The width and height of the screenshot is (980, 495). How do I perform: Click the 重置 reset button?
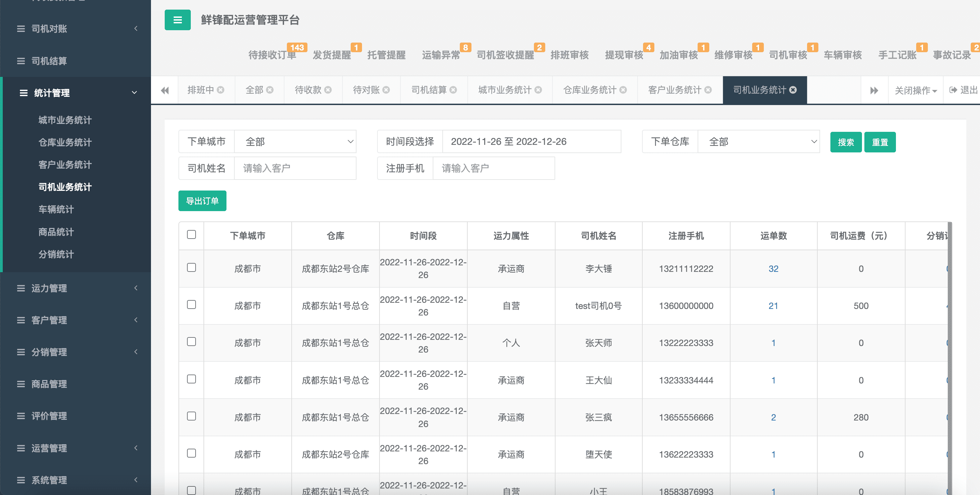[x=879, y=142]
